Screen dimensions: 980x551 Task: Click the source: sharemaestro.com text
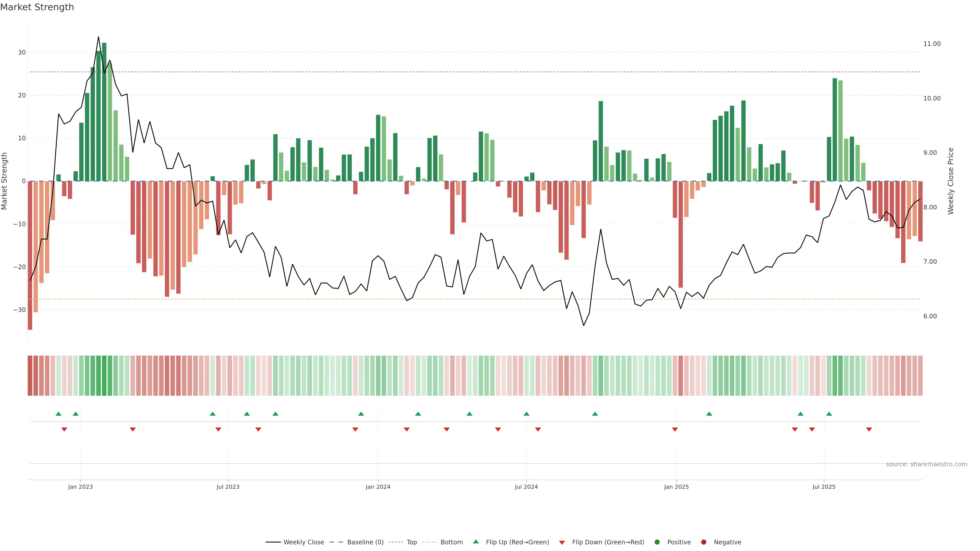tap(926, 464)
